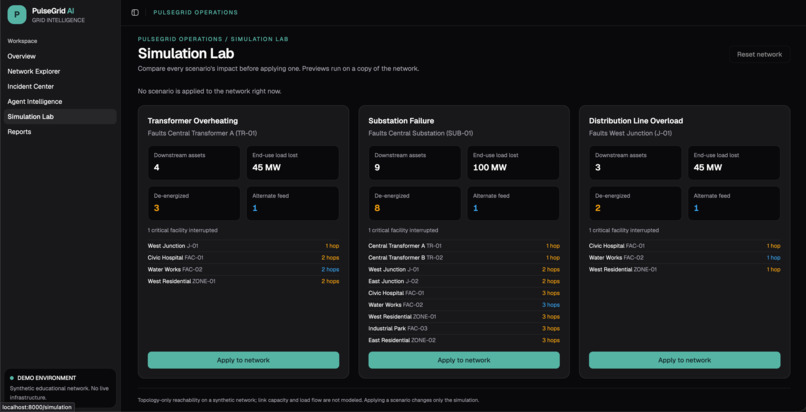Image resolution: width=806 pixels, height=412 pixels.
Task: Click the breadcrumb PULSEGRID OPERATIONS / SIMULATION LAB
Action: (x=213, y=39)
